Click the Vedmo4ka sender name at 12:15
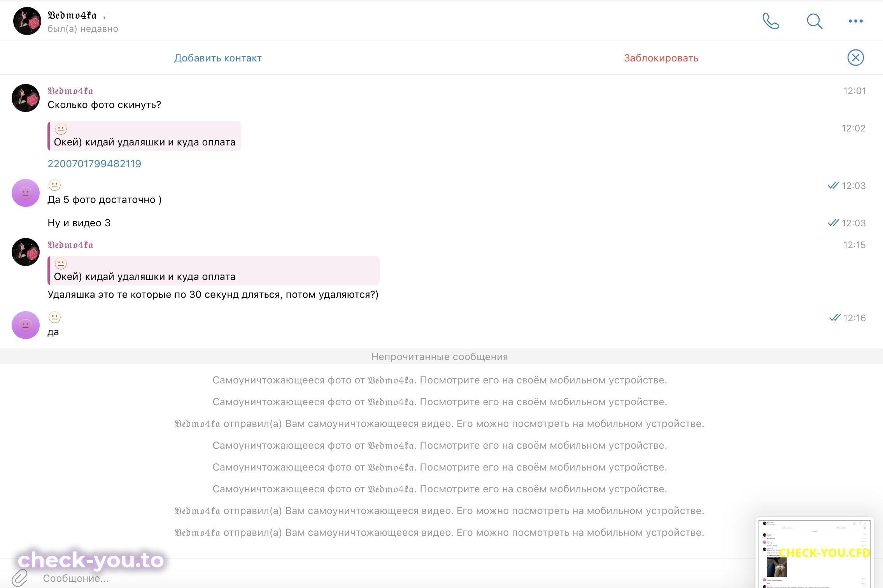This screenshot has width=883, height=588. tap(70, 245)
